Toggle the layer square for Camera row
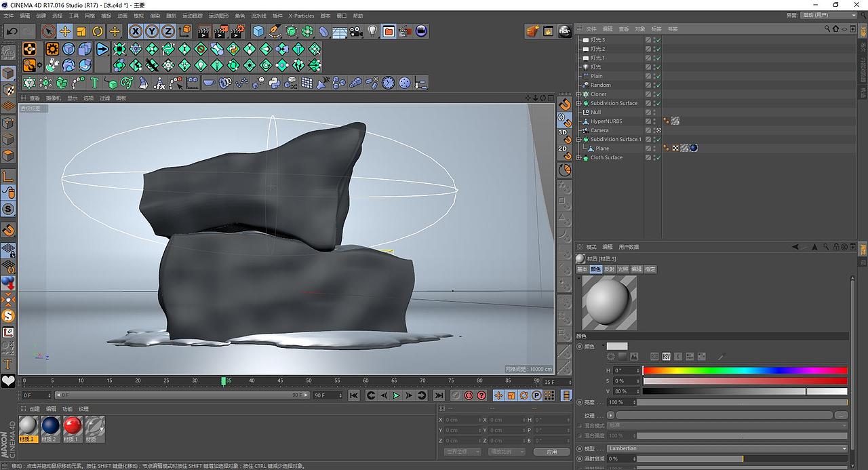Screen dimensions: 868x470 (648, 130)
